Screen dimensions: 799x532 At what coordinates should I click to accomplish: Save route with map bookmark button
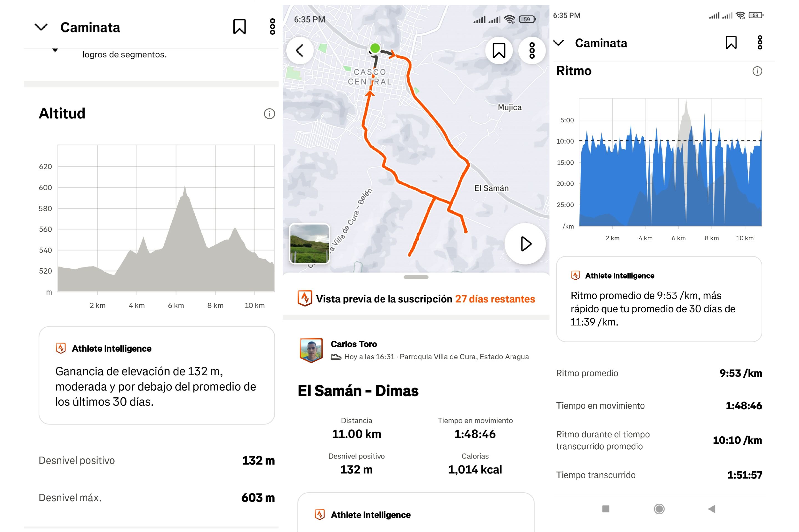point(499,50)
